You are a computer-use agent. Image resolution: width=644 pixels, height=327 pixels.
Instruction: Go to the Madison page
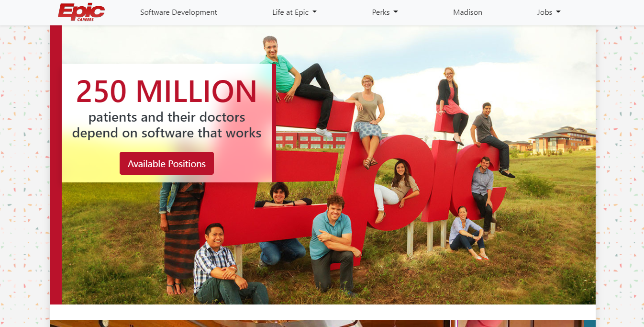tap(467, 12)
